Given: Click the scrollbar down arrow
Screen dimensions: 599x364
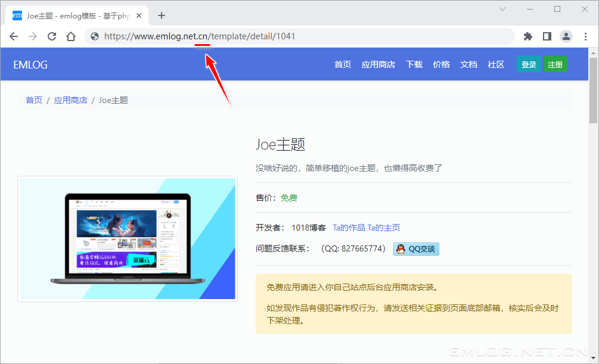Looking at the screenshot, I should point(593,358).
